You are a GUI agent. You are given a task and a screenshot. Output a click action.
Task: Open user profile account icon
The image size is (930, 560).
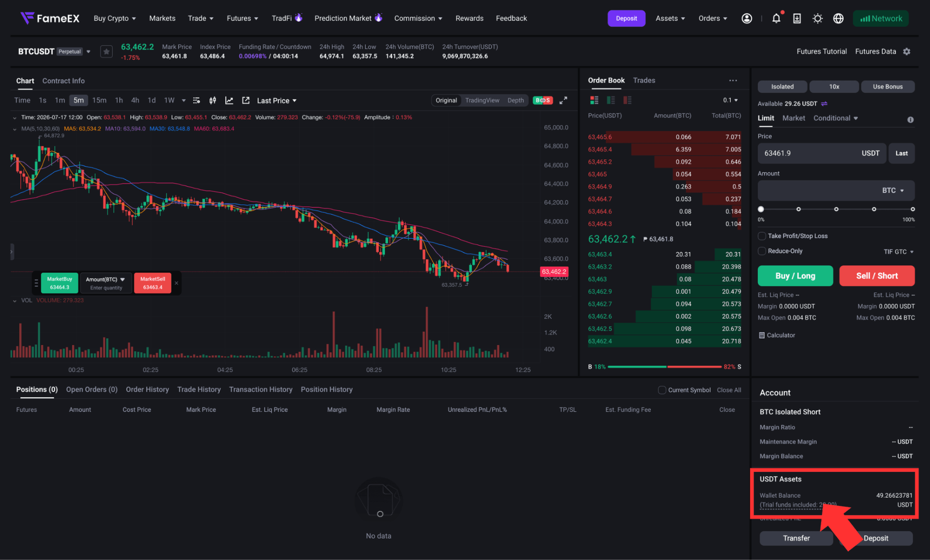(x=747, y=19)
